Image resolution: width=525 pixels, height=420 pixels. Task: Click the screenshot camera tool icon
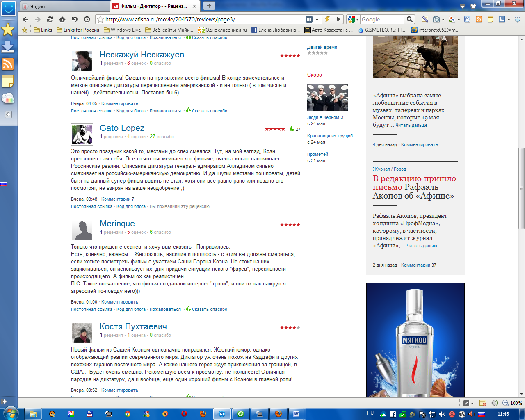coord(436,19)
